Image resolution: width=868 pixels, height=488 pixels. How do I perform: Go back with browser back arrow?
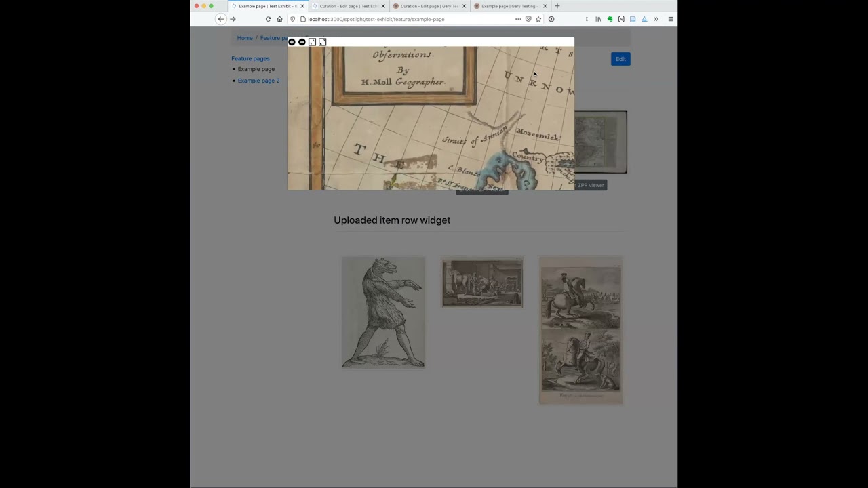tap(220, 19)
